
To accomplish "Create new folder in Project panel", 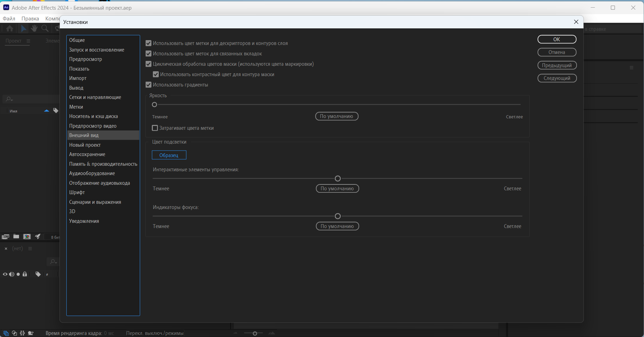I will [x=16, y=237].
